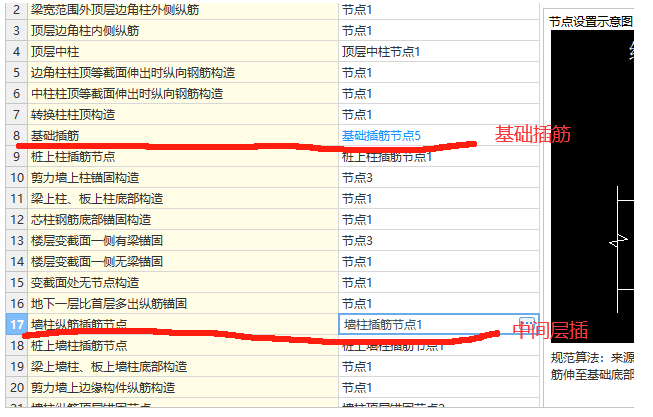Click the '顶层中柱节点1' value cell
653x417 pixels.
pyautogui.click(x=439, y=52)
